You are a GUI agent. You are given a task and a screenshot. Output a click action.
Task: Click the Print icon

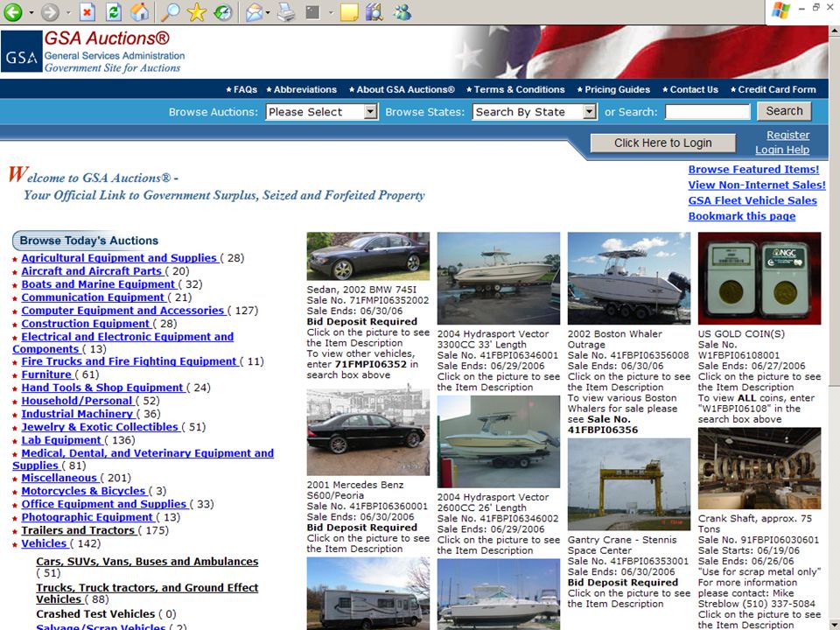[x=286, y=11]
